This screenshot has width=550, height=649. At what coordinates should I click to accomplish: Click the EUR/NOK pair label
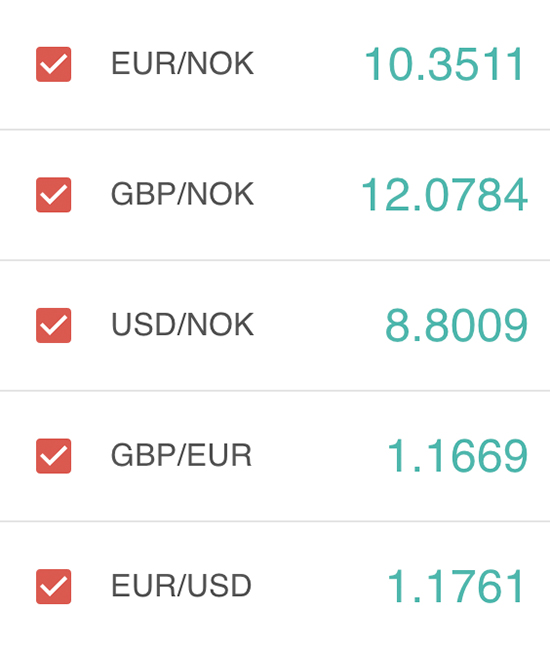tap(182, 63)
